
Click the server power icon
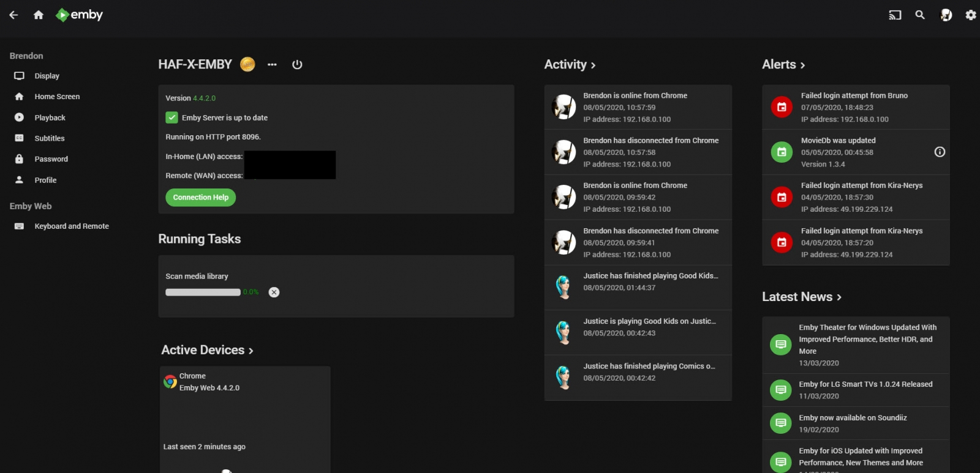click(x=297, y=64)
